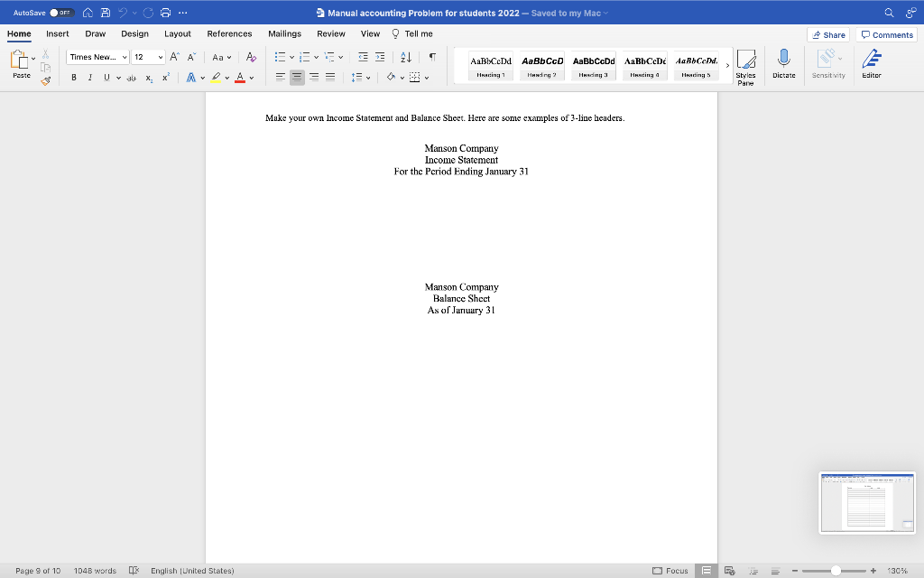Apply subscript formatting

click(x=149, y=78)
